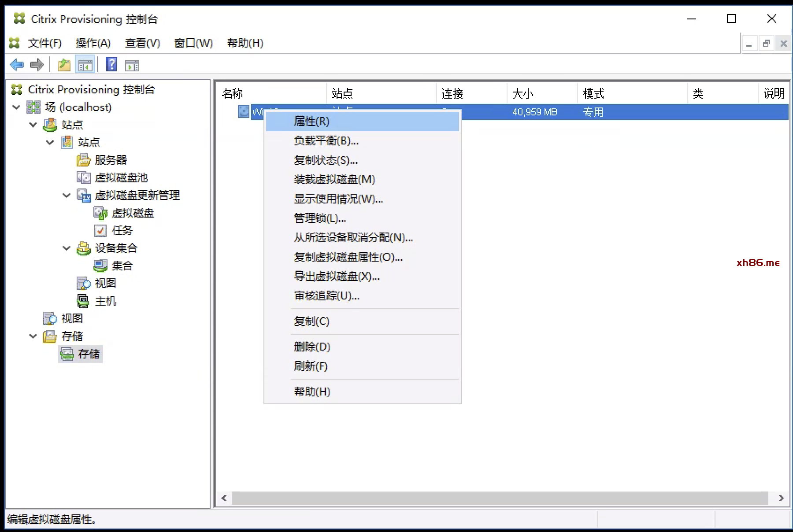
Task: Click the root Citrix Provisioning console icon
Action: pos(17,89)
